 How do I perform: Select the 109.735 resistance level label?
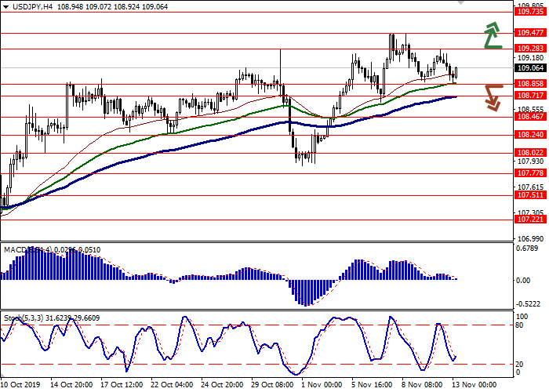(530, 12)
